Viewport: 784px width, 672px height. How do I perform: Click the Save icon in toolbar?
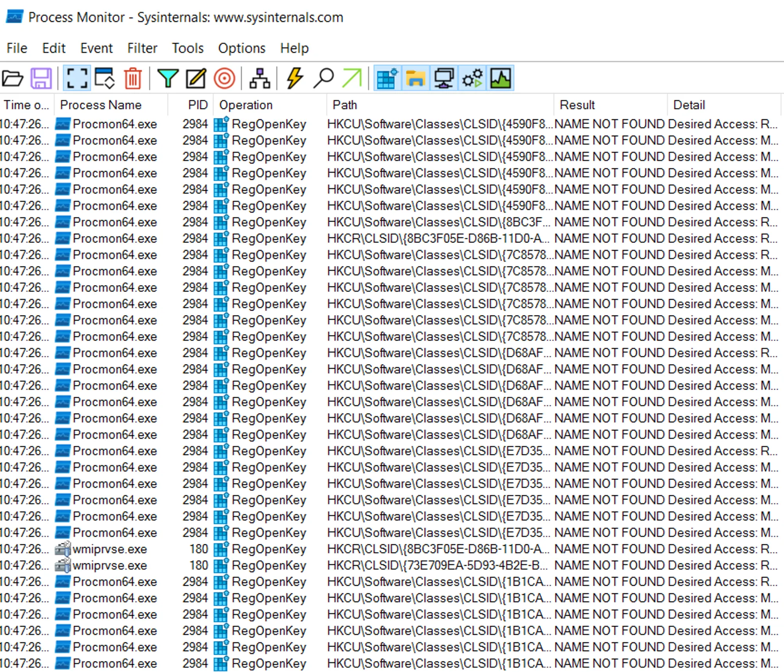click(41, 78)
